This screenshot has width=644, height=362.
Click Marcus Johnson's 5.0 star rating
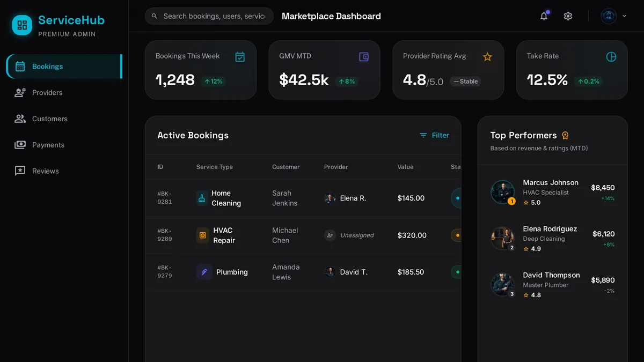coord(532,203)
